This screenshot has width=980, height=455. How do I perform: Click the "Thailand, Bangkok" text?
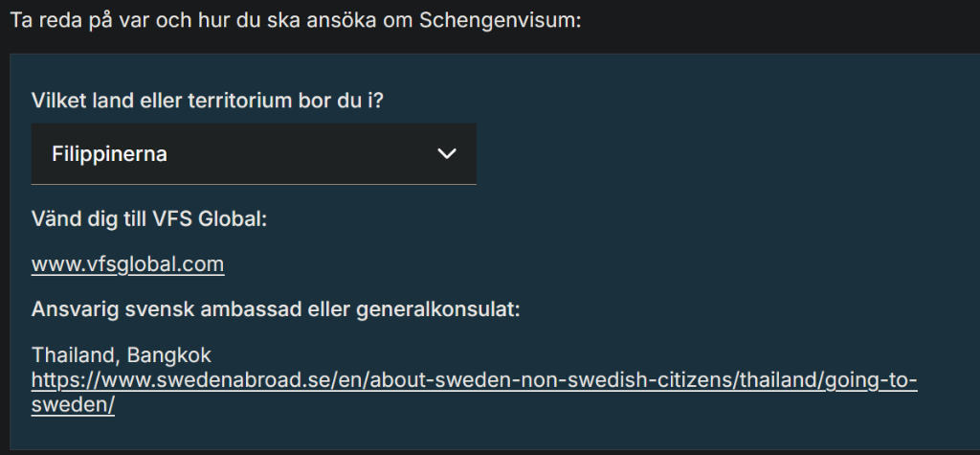click(x=122, y=355)
